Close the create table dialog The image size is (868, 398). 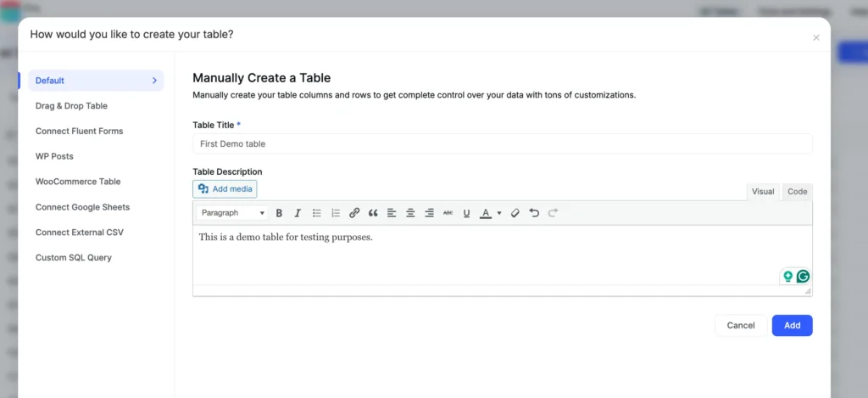pyautogui.click(x=816, y=37)
